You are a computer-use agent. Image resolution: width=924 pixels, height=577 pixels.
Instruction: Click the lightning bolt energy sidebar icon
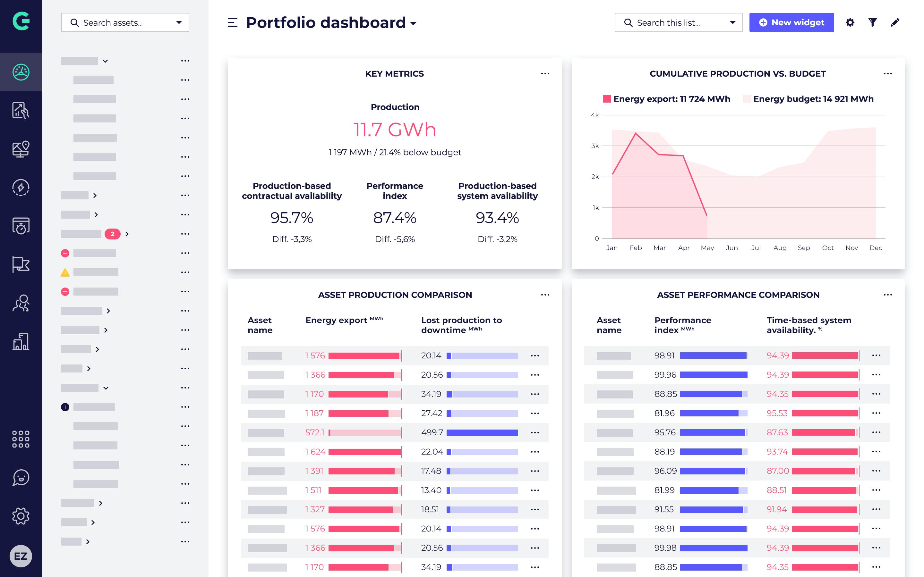(21, 188)
